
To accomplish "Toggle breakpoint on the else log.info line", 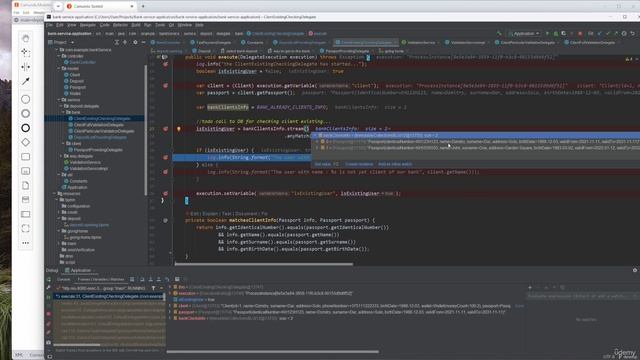I will tap(165, 172).
